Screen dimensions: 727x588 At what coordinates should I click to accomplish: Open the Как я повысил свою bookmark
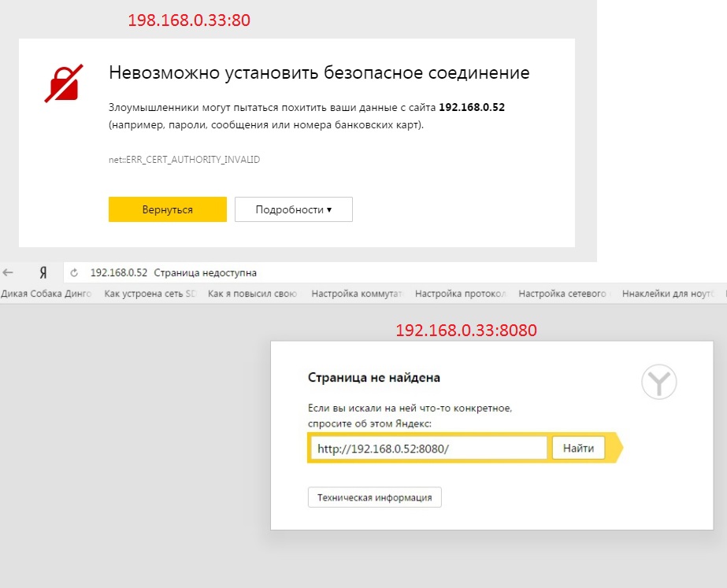click(x=252, y=294)
